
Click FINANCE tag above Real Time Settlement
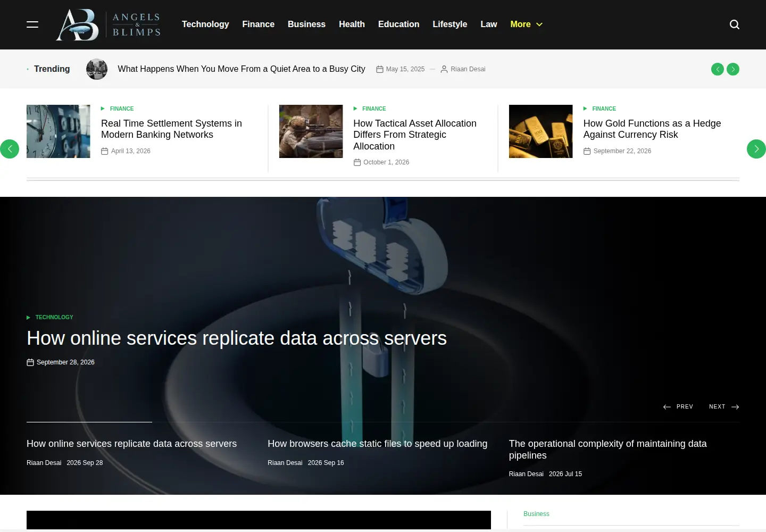point(122,109)
